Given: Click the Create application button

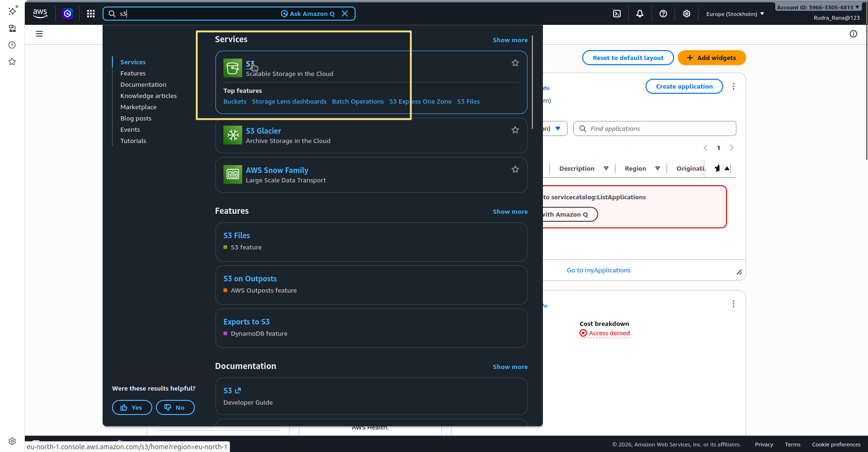Looking at the screenshot, I should (684, 86).
